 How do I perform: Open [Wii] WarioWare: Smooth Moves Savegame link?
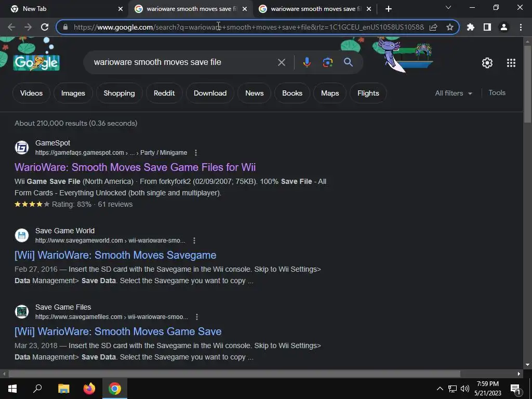115,255
